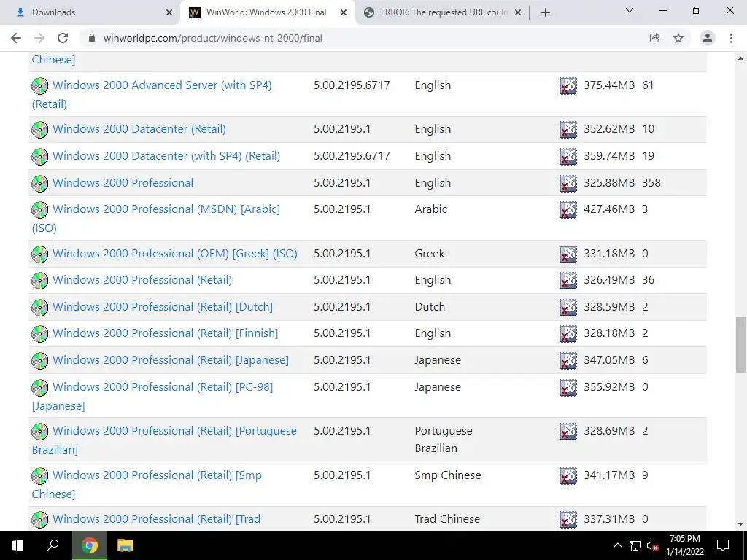Screen dimensions: 747x560
Task: Open Windows 2000 Professional (Retail) [Trad link
Action: pyautogui.click(x=156, y=519)
